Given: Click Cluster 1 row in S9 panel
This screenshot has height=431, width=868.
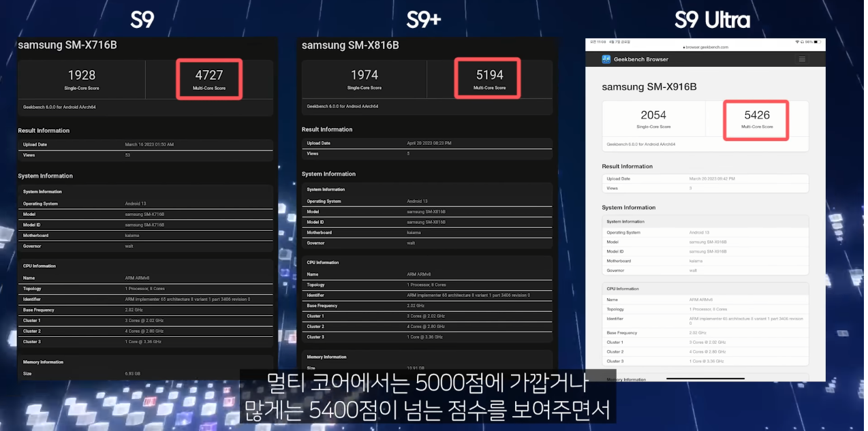Looking at the screenshot, I should coord(146,320).
